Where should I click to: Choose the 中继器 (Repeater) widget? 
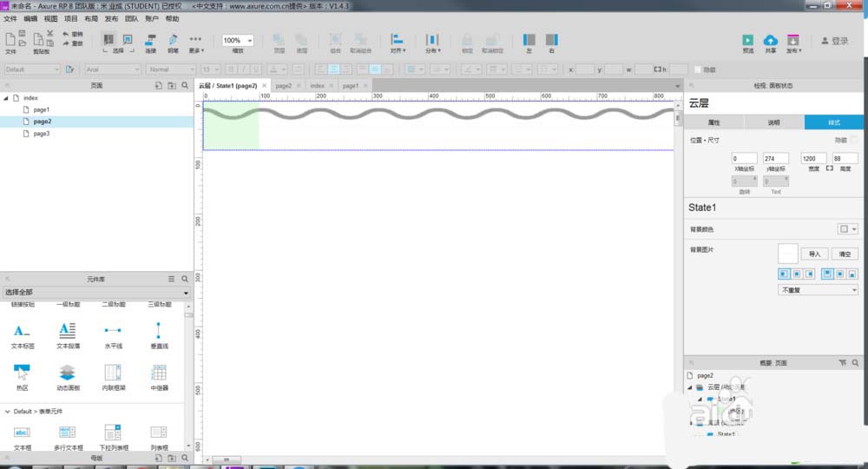[x=158, y=377]
